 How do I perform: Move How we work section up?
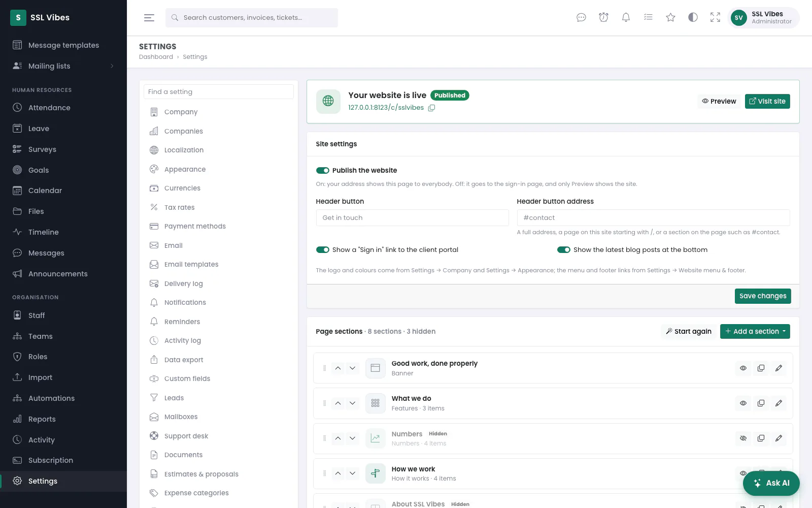click(x=338, y=473)
